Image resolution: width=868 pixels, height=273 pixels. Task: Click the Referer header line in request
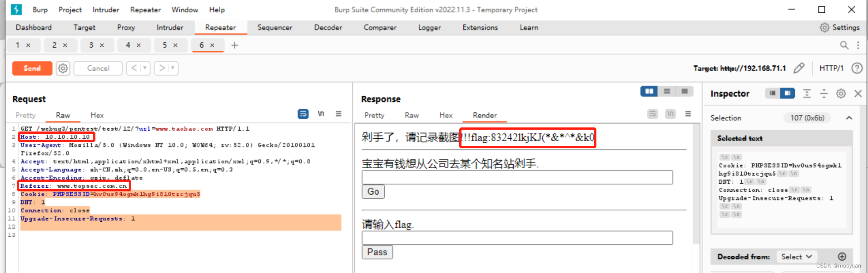[74, 186]
